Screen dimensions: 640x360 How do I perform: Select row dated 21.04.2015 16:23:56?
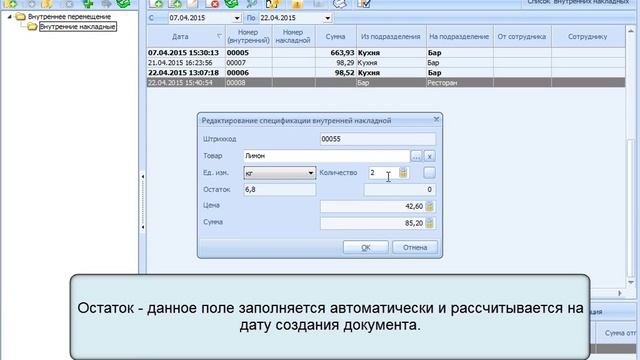click(x=386, y=63)
